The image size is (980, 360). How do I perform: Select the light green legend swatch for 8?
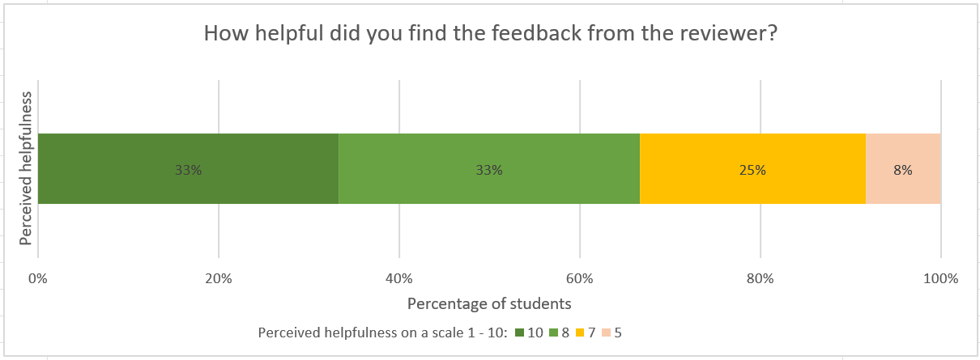[555, 332]
